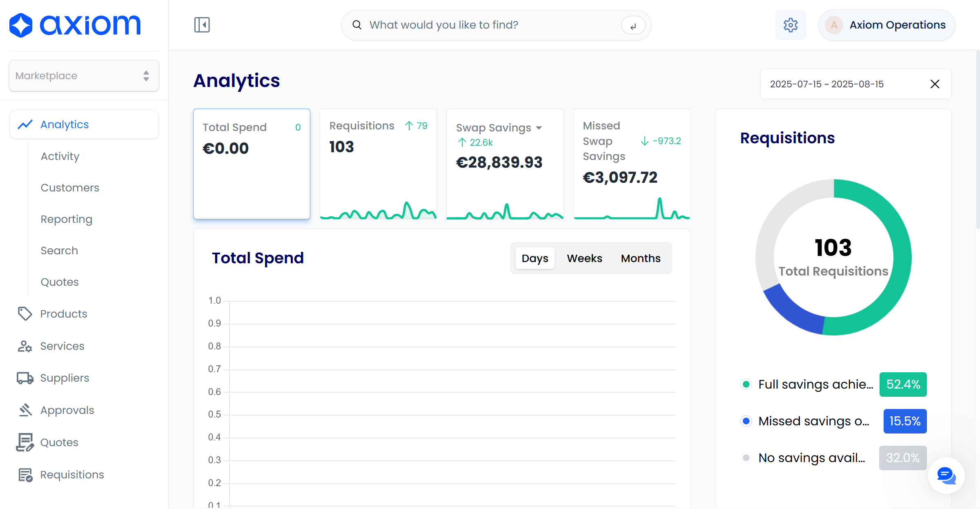Toggle No savings available legend item
980x509 pixels.
[x=811, y=458]
